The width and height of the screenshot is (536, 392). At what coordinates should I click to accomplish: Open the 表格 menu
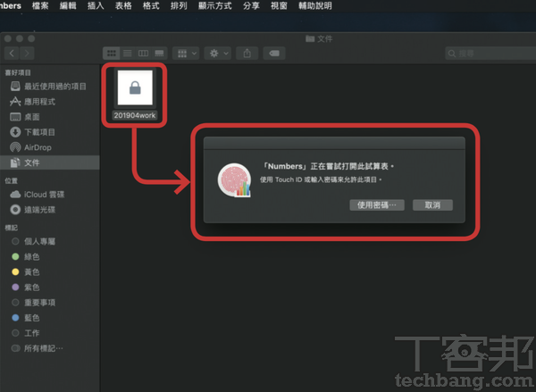tap(123, 5)
